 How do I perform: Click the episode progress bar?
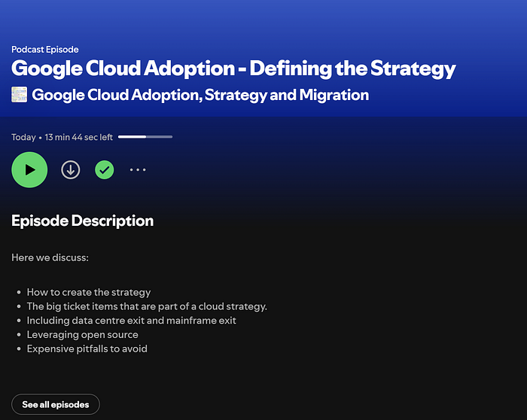[x=145, y=137]
